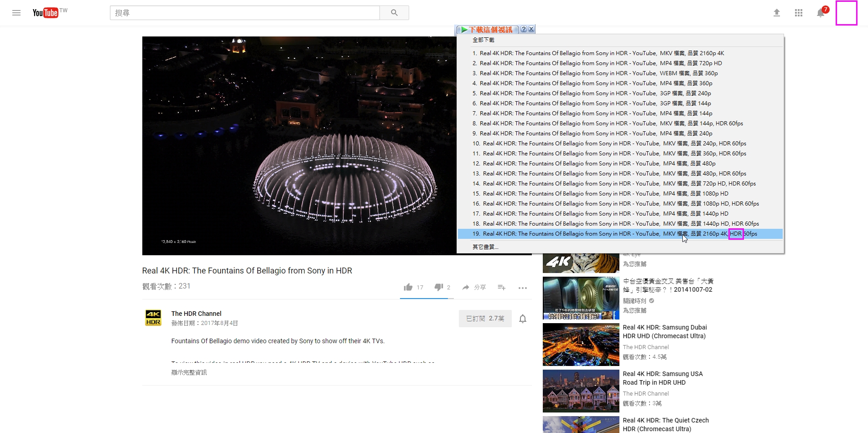Click the 分享 share label
Image resolution: width=868 pixels, height=433 pixels.
click(x=480, y=287)
